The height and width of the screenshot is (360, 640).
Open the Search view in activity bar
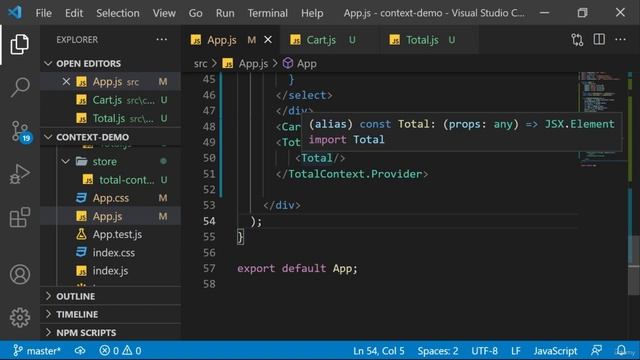point(19,87)
